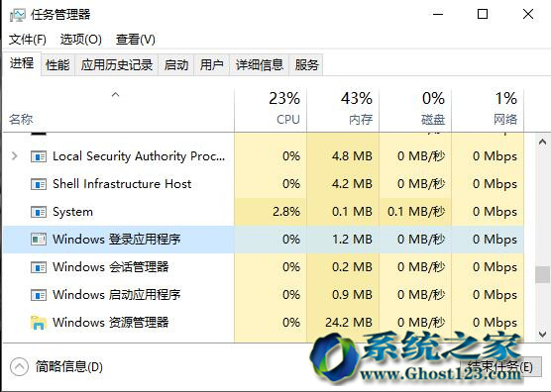Click the Shell Infrastructure Host process icon
Viewport: 551px width, 392px height.
click(39, 184)
